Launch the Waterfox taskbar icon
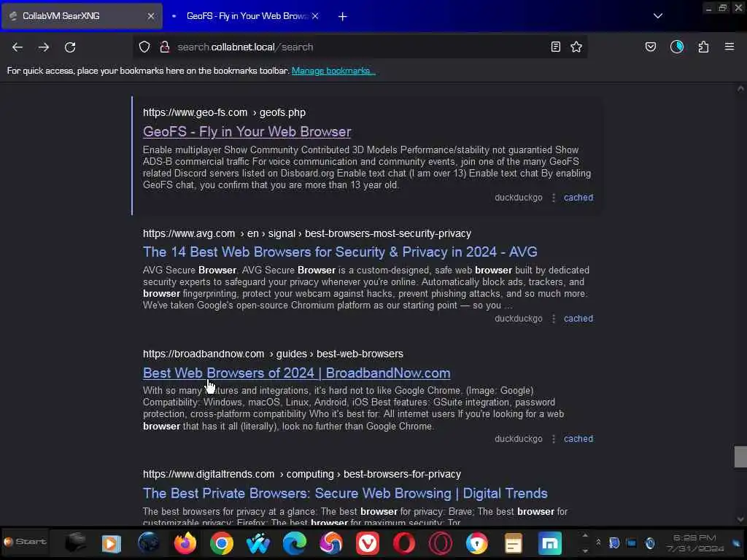The image size is (747, 560). coord(258,543)
